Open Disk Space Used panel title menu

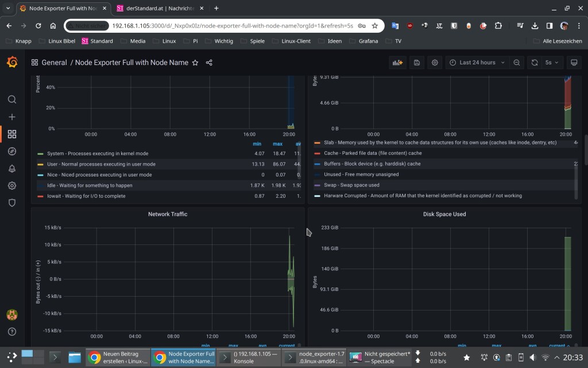[x=444, y=214]
